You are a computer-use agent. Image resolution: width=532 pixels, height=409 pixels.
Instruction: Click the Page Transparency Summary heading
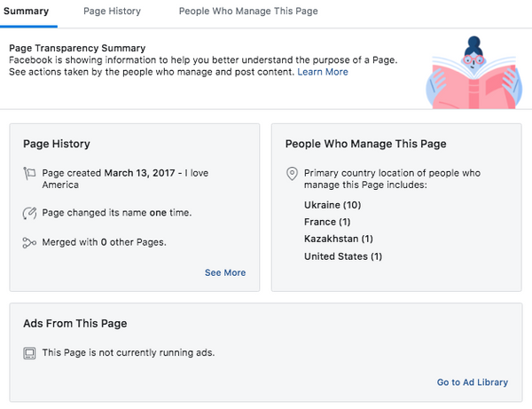[77, 48]
